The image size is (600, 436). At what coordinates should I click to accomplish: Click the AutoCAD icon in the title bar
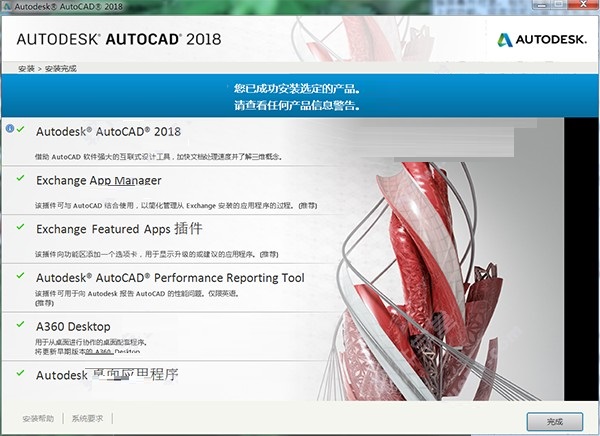pos(8,7)
